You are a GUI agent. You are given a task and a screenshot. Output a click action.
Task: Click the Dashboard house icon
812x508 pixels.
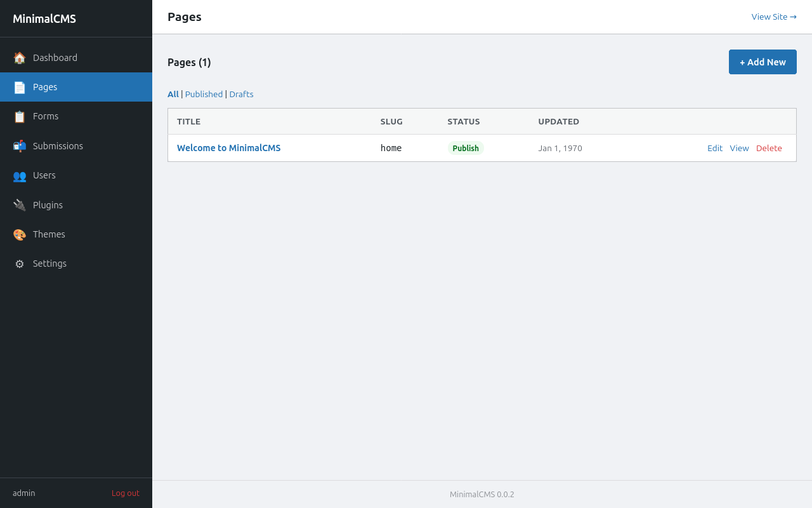point(20,58)
